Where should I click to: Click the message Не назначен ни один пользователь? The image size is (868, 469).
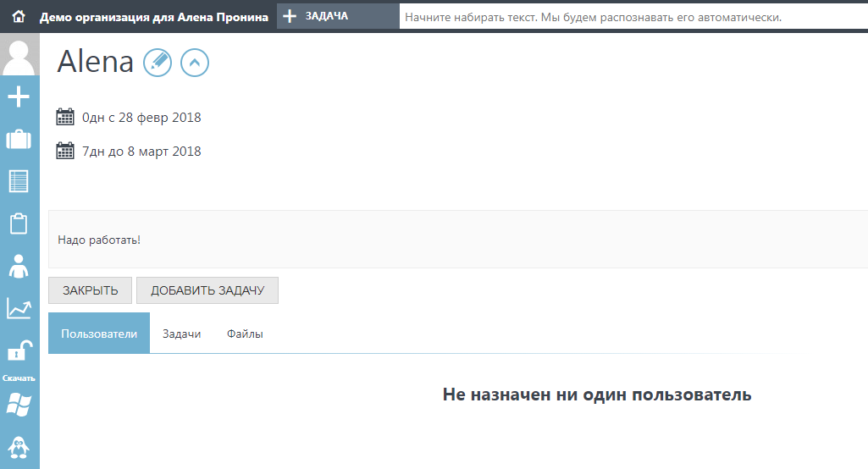pyautogui.click(x=597, y=395)
